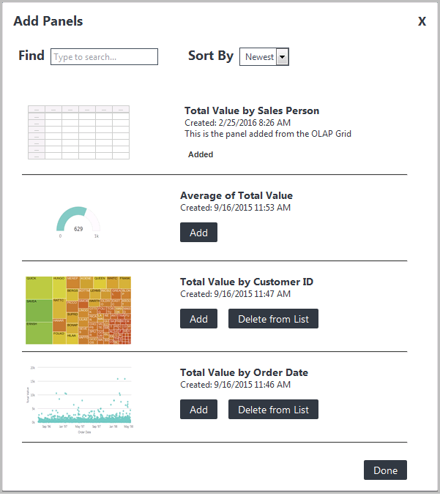Click the Average of Total Value title

(x=236, y=196)
